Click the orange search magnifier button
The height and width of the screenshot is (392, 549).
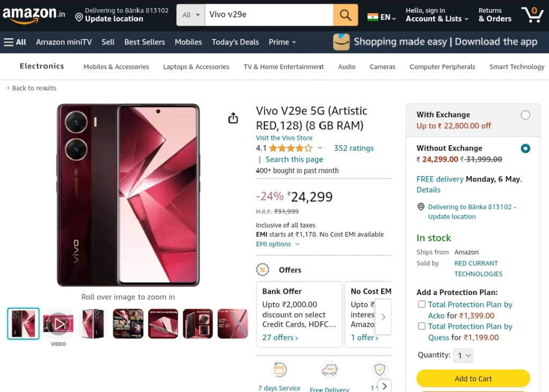point(345,14)
